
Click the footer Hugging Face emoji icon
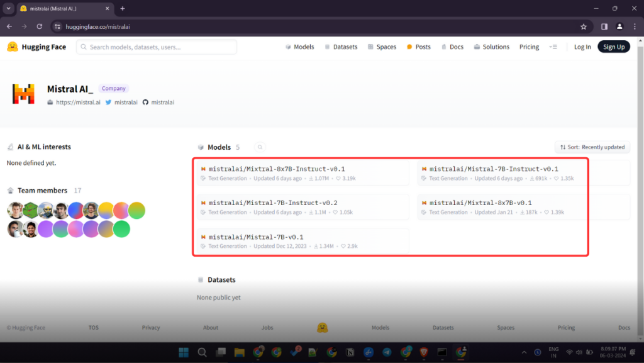(322, 328)
